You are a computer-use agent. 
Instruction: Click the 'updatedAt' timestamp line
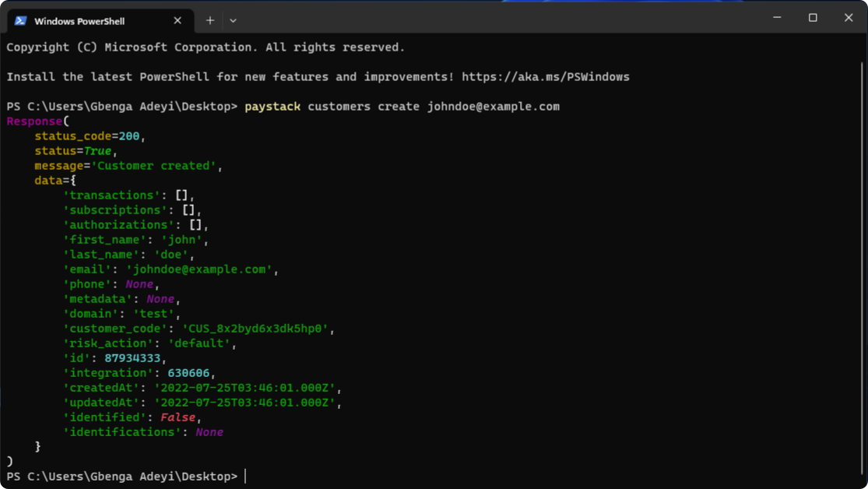point(202,403)
